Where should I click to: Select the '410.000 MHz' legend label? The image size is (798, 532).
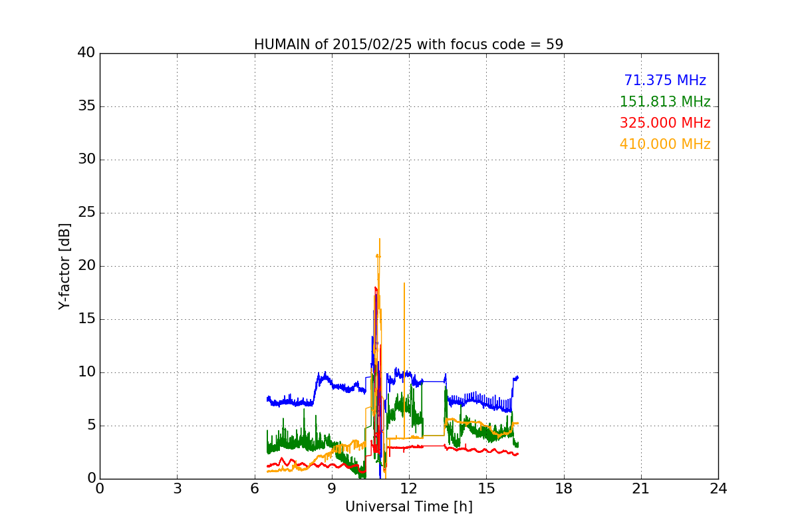pyautogui.click(x=665, y=144)
